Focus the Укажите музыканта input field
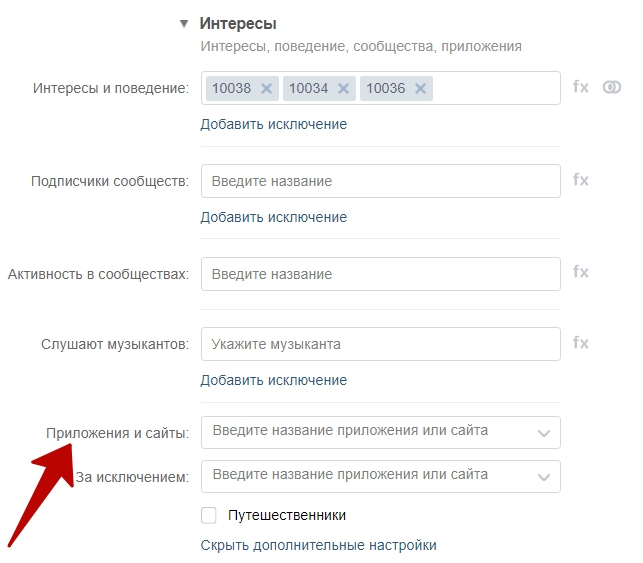643x563 pixels. pos(381,344)
